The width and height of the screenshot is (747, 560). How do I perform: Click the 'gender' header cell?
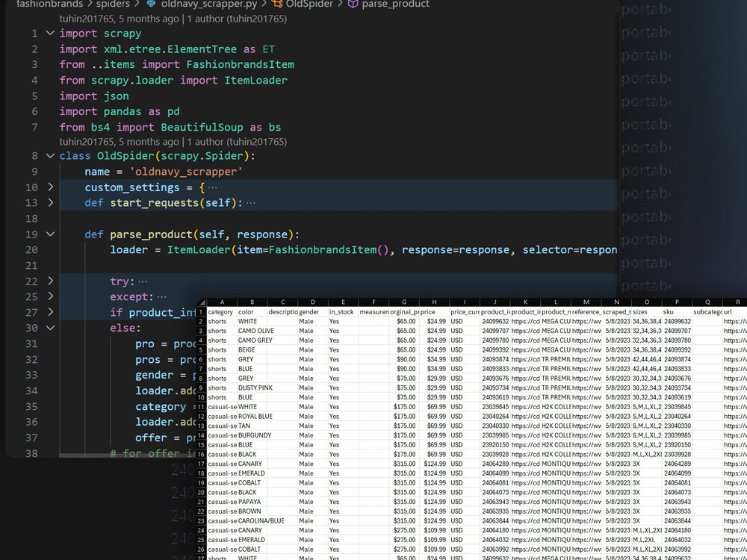[x=312, y=312]
